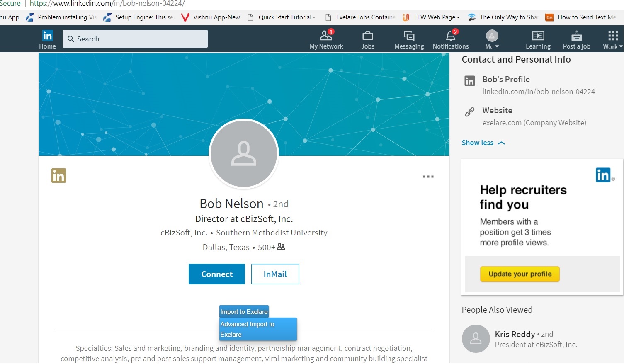Open Notifications bell icon

point(451,36)
